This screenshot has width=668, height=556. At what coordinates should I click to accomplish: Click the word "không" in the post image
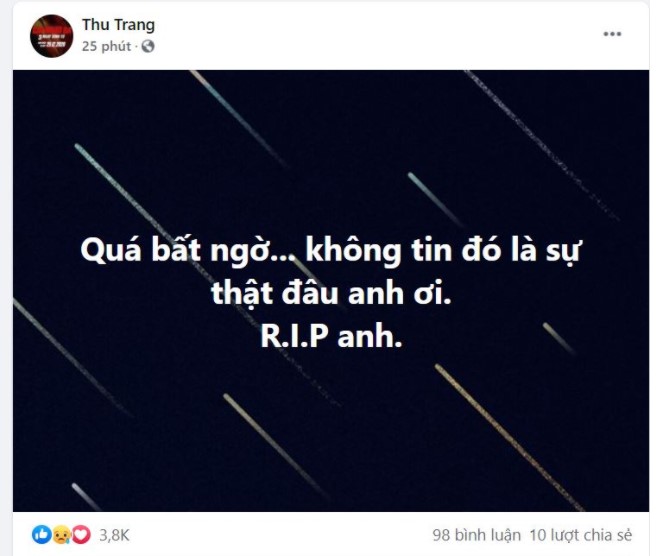point(354,251)
